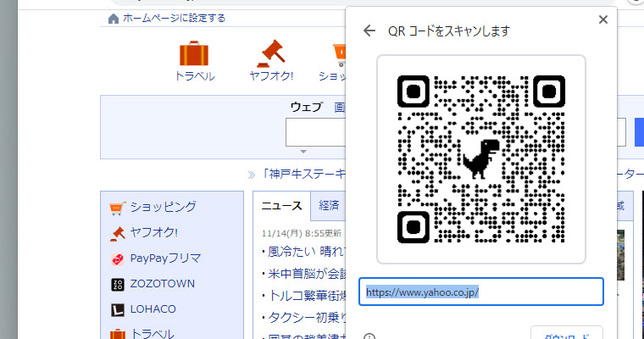Click the ZOZOTOWN logo icon

[118, 285]
